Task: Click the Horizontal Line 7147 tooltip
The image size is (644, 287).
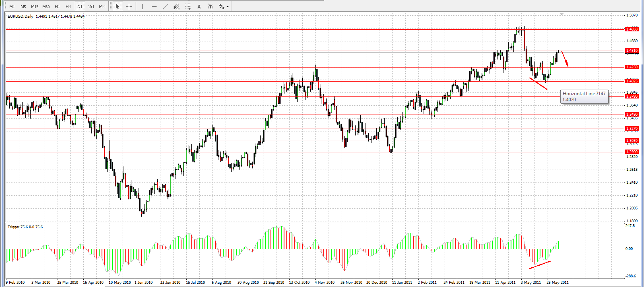Action: (x=584, y=96)
